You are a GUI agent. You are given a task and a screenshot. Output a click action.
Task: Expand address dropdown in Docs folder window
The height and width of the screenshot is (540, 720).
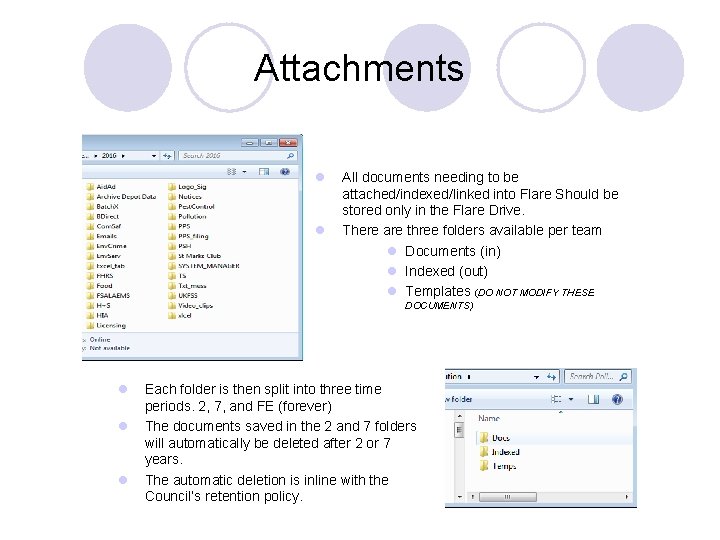pos(536,377)
